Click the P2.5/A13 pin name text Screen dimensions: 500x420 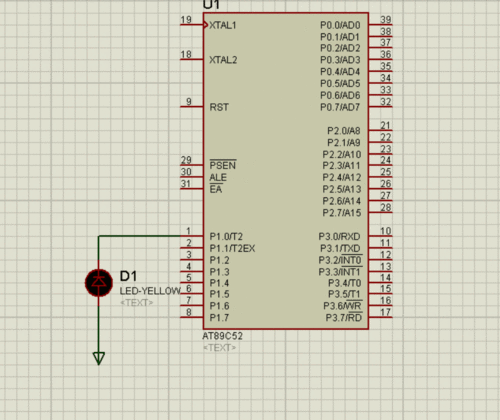click(342, 189)
